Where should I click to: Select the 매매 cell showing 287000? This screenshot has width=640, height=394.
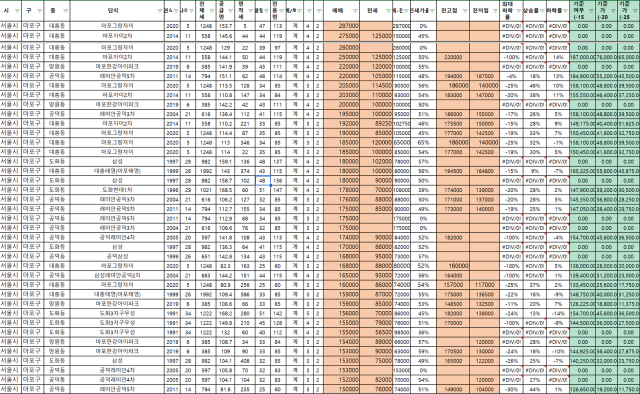tap(341, 26)
